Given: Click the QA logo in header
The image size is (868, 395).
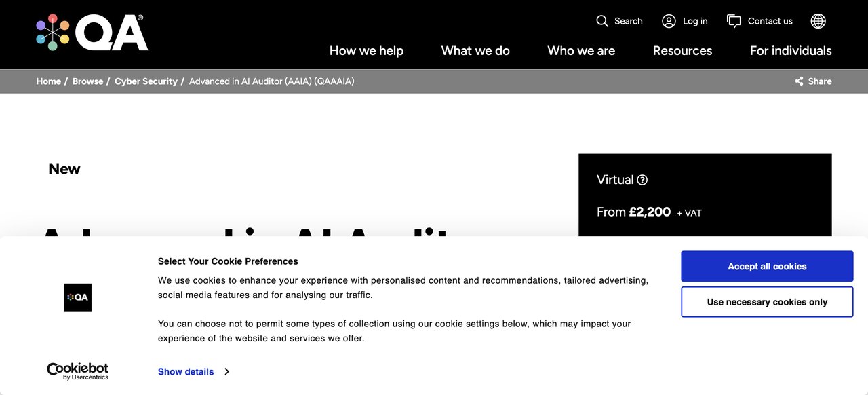Looking at the screenshot, I should [x=92, y=33].
